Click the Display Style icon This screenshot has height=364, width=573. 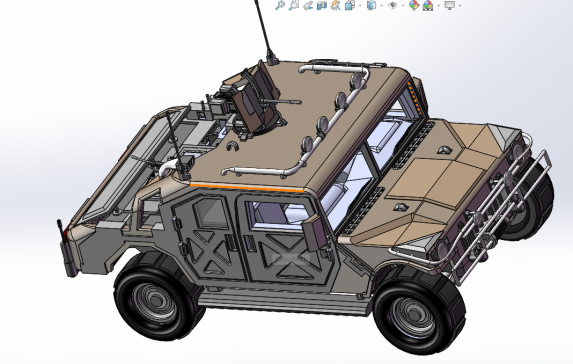371,5
